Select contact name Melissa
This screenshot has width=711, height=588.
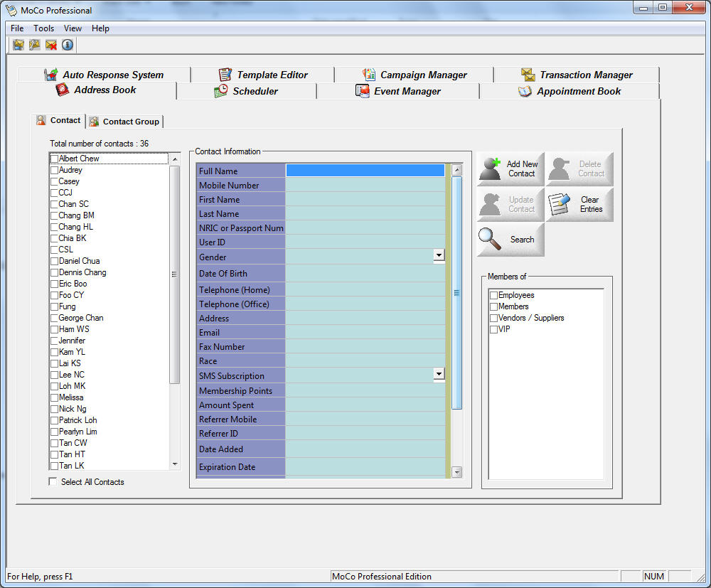(x=70, y=397)
